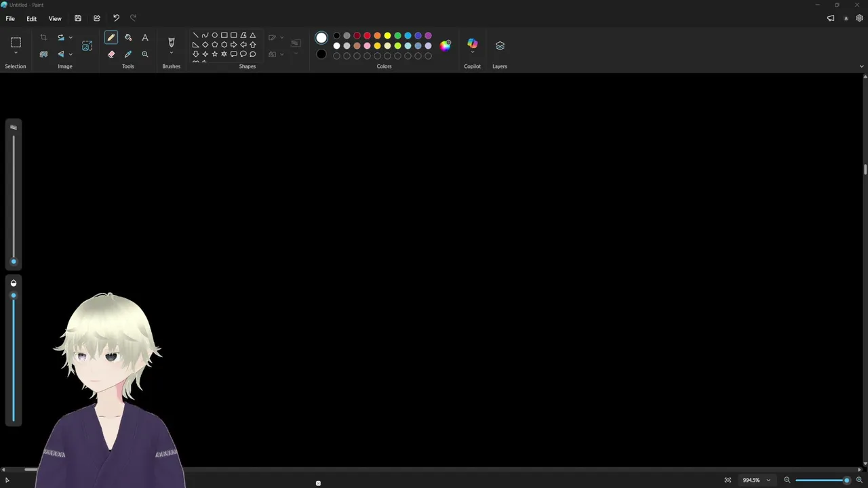
Task: Pick the orange color swatch
Action: (377, 35)
